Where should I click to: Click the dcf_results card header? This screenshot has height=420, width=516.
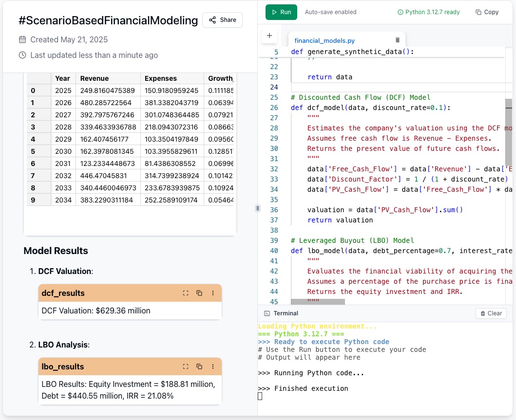pyautogui.click(x=130, y=293)
